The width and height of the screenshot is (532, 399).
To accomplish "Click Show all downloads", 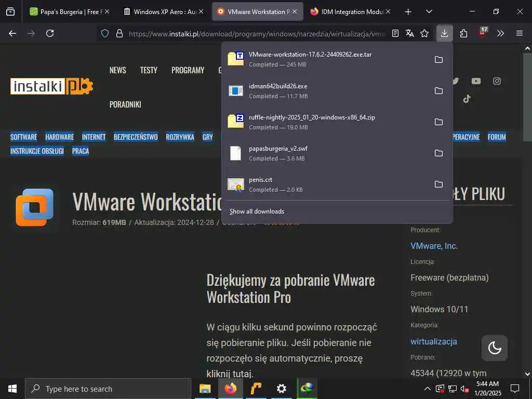I will (257, 211).
